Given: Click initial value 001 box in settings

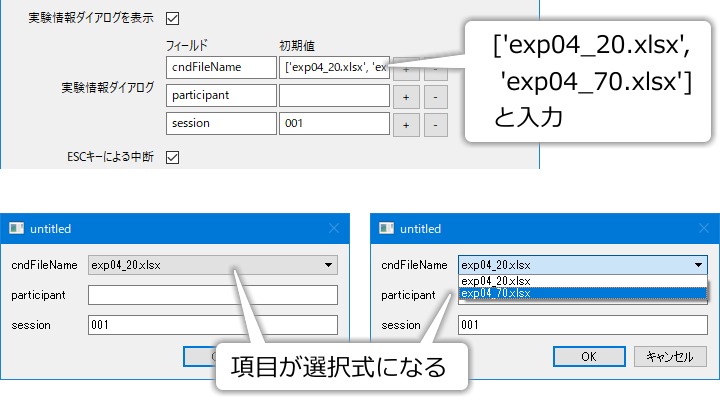Looking at the screenshot, I should (334, 124).
